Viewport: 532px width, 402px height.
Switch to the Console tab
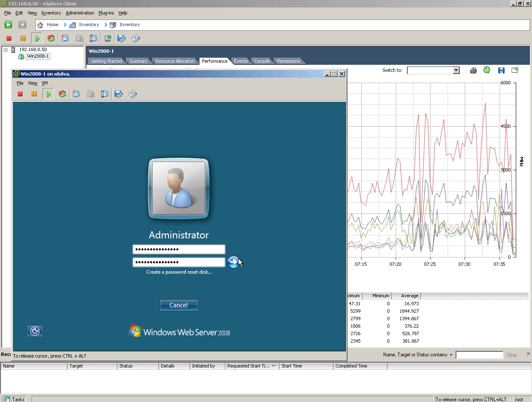(262, 61)
